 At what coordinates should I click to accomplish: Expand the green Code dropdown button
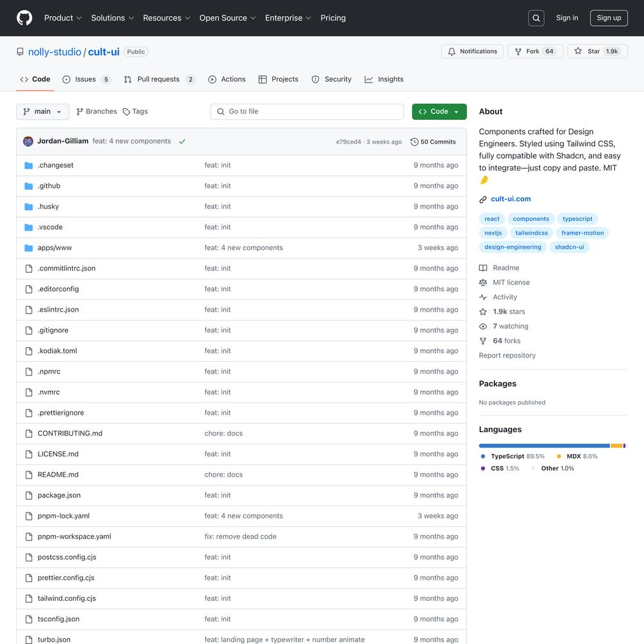pos(439,111)
